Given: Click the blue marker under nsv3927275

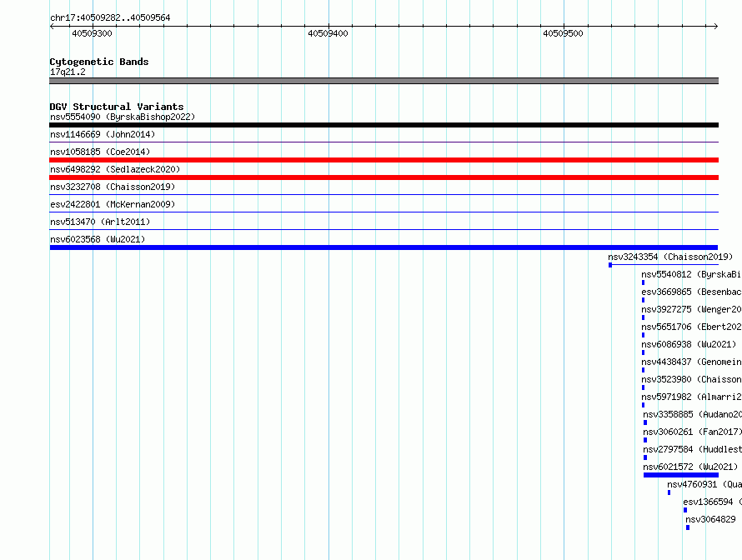Looking at the screenshot, I should [643, 317].
